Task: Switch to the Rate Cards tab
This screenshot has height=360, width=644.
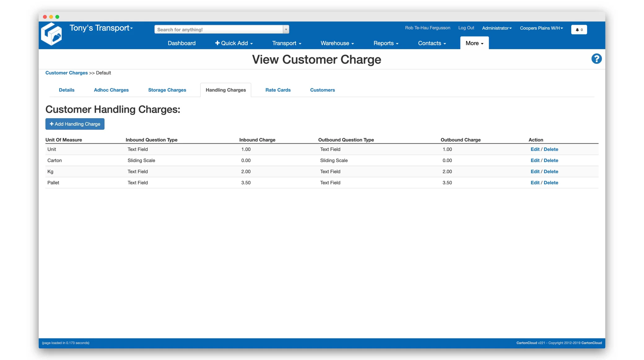Action: pos(278,90)
